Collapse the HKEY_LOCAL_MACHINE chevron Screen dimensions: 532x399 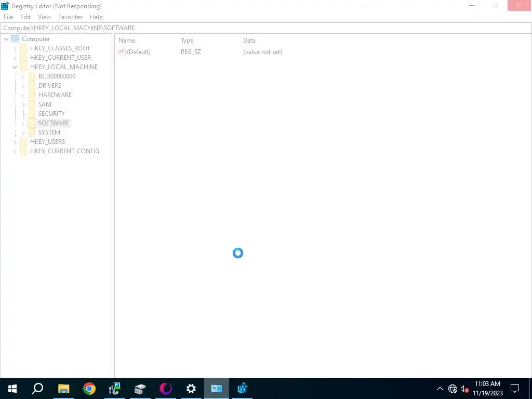click(15, 67)
